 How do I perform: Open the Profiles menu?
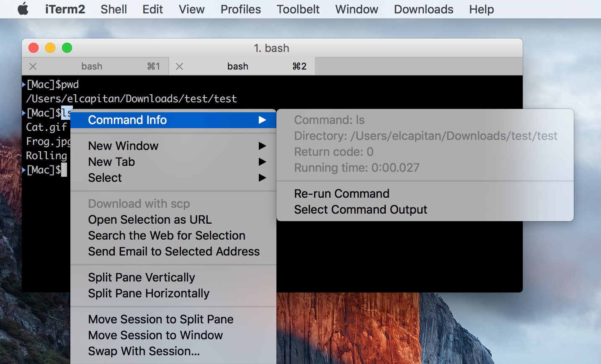tap(240, 9)
